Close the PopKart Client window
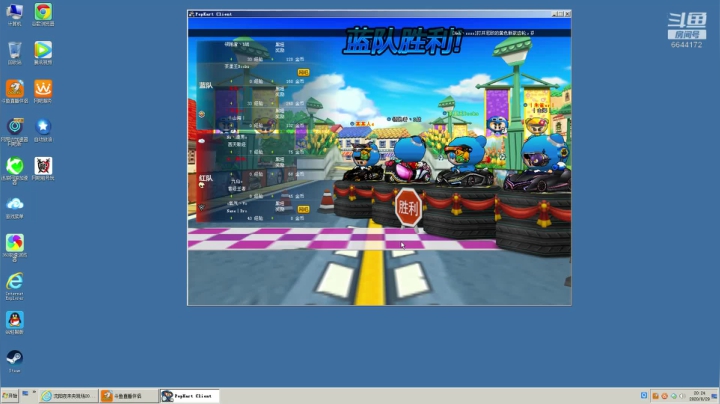 click(x=568, y=14)
